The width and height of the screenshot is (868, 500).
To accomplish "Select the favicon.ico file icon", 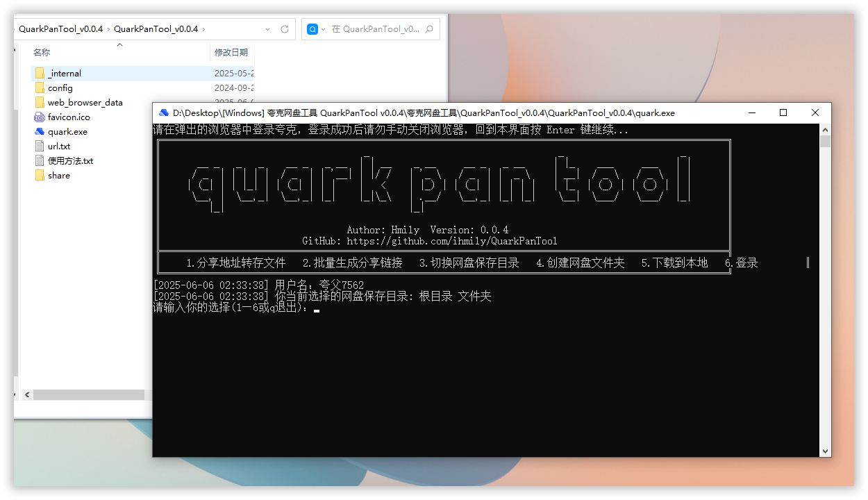I will [40, 117].
